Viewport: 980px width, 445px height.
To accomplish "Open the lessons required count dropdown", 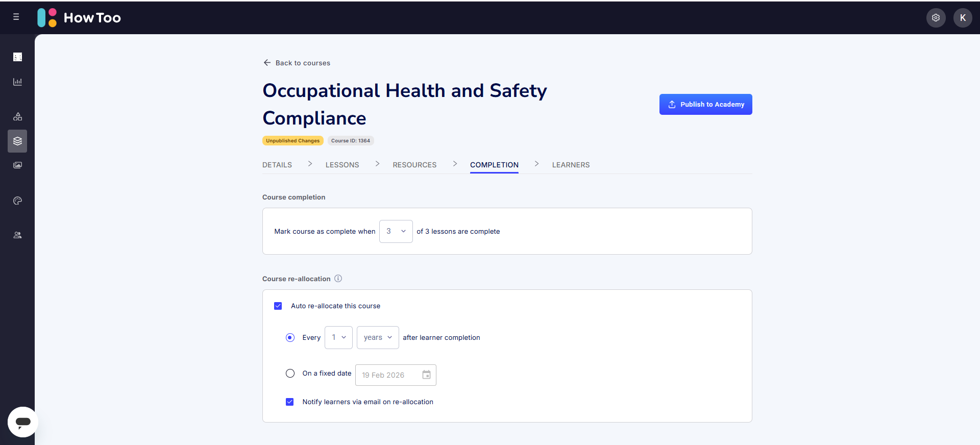I will pyautogui.click(x=396, y=232).
